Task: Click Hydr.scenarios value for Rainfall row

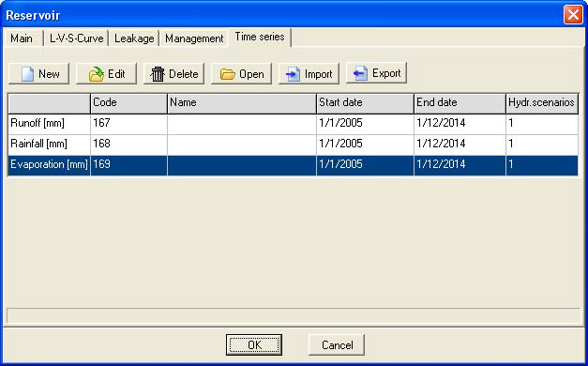Action: tap(542, 144)
